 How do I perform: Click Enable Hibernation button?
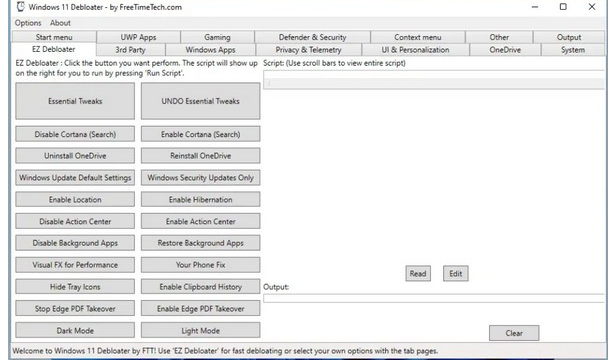(x=200, y=200)
